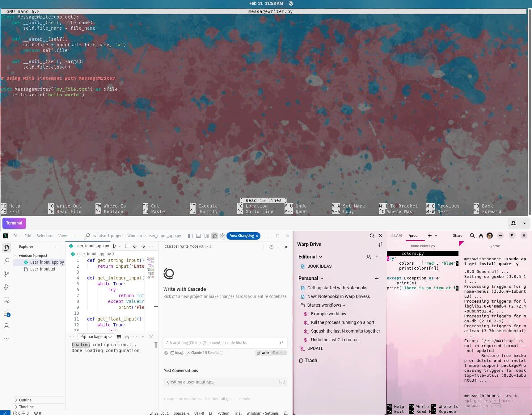The image size is (532, 415).
Task: Click the Share button in Warp
Action: [457, 236]
